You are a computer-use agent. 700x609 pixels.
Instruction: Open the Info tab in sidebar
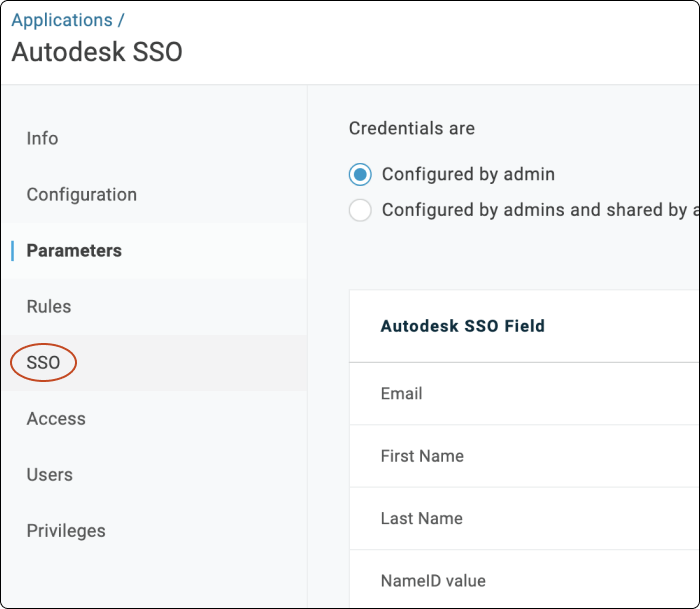42,139
